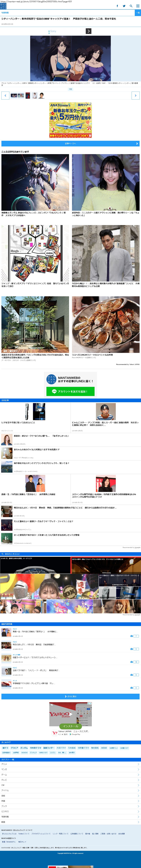Open footer link 広告掲載について
The height and width of the screenshot is (868, 141).
point(77,834)
